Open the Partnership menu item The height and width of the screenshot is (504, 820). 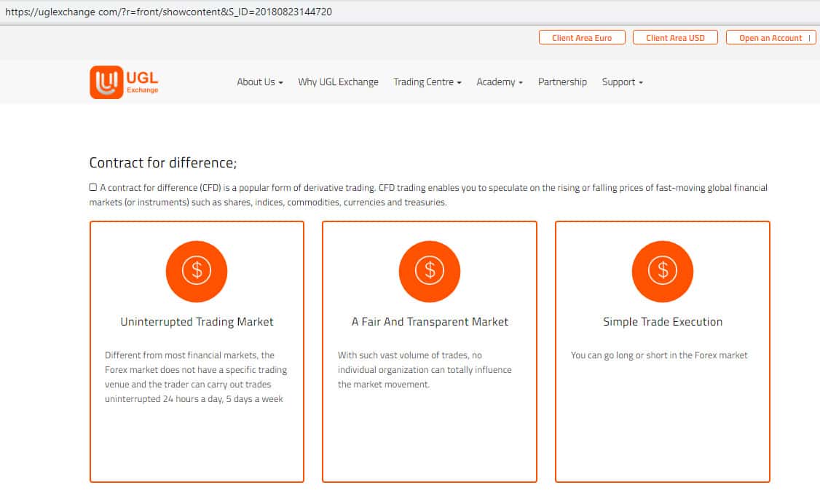tap(562, 82)
